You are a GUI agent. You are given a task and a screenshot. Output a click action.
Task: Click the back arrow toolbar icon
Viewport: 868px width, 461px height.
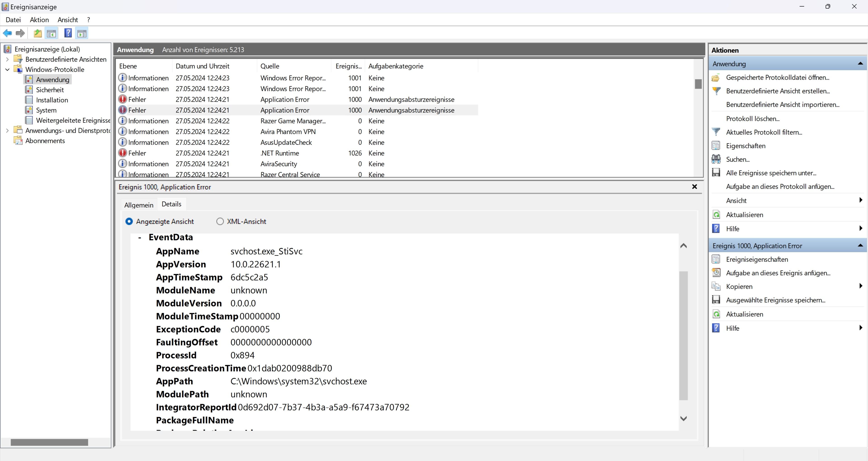coord(7,33)
